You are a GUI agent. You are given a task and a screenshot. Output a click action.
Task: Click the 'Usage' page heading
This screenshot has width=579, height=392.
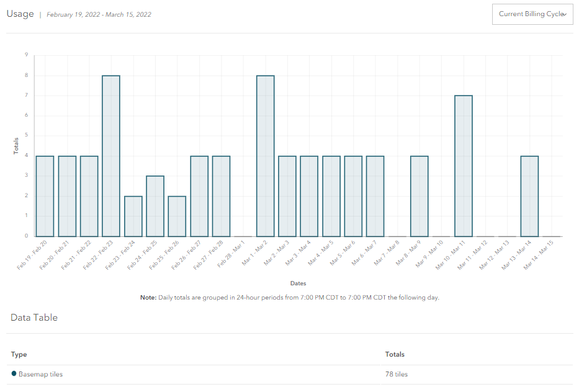(x=20, y=14)
